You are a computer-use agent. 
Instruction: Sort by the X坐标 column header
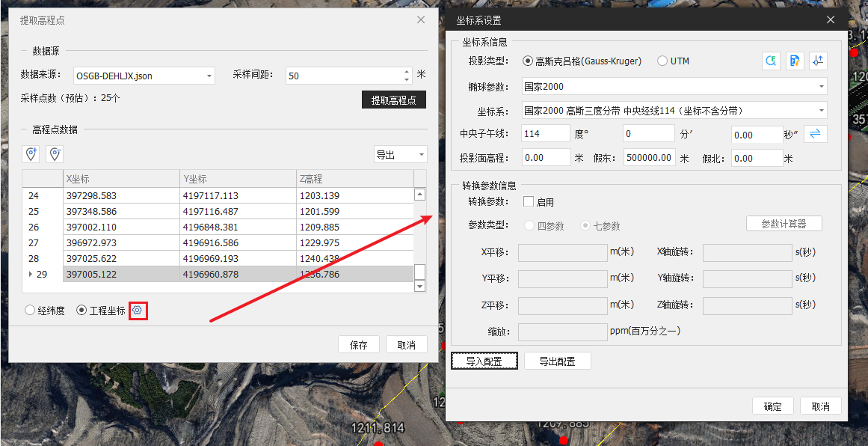121,179
